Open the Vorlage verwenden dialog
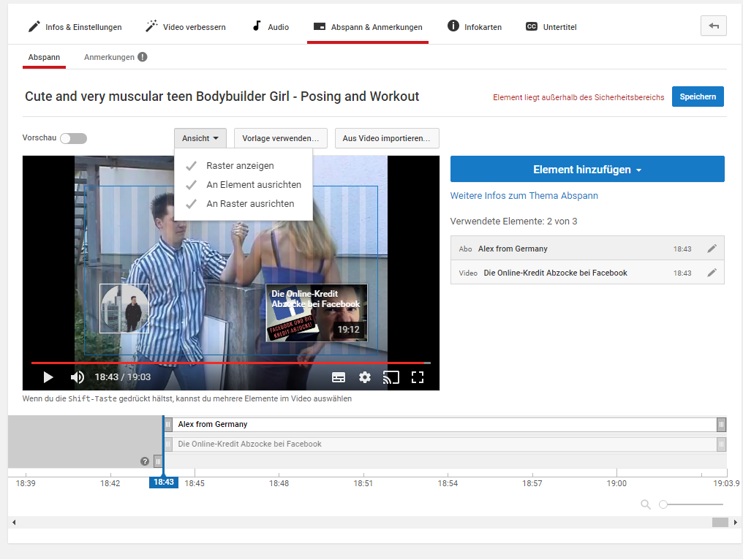743x560 pixels. point(280,138)
